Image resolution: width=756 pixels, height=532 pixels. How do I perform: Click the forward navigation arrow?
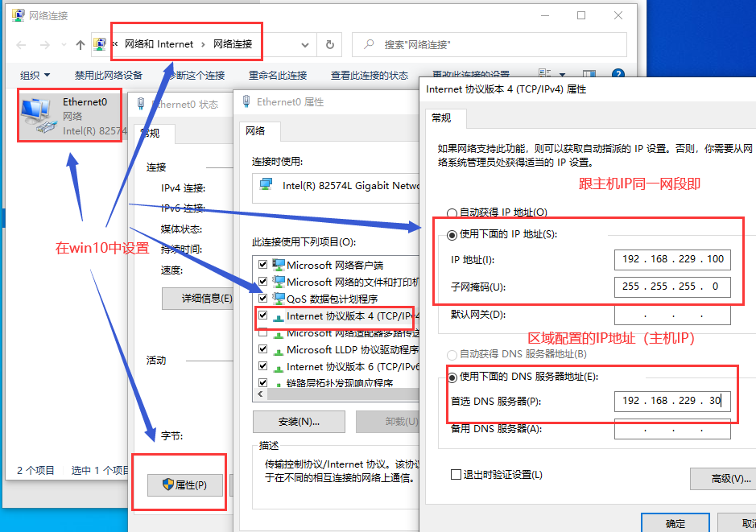(45, 45)
